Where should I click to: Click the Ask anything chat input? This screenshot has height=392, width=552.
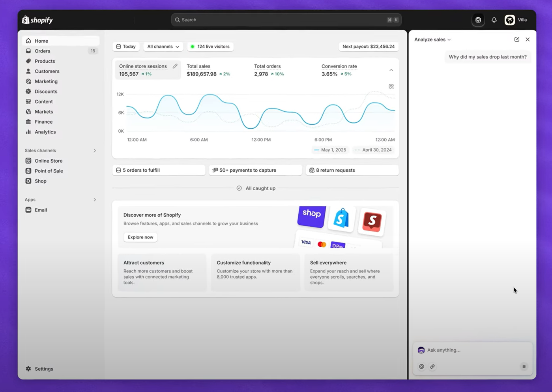click(x=473, y=350)
